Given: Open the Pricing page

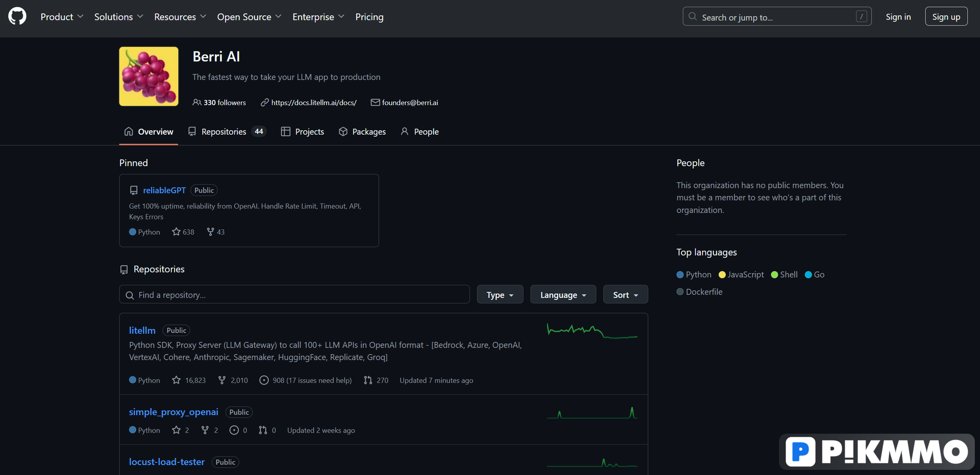Looking at the screenshot, I should 369,17.
